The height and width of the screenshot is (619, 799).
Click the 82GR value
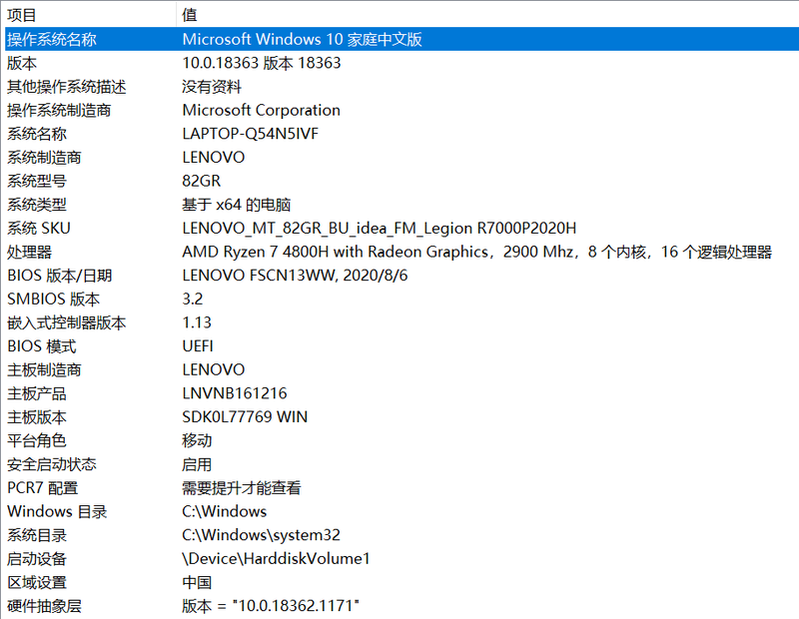[x=202, y=181]
